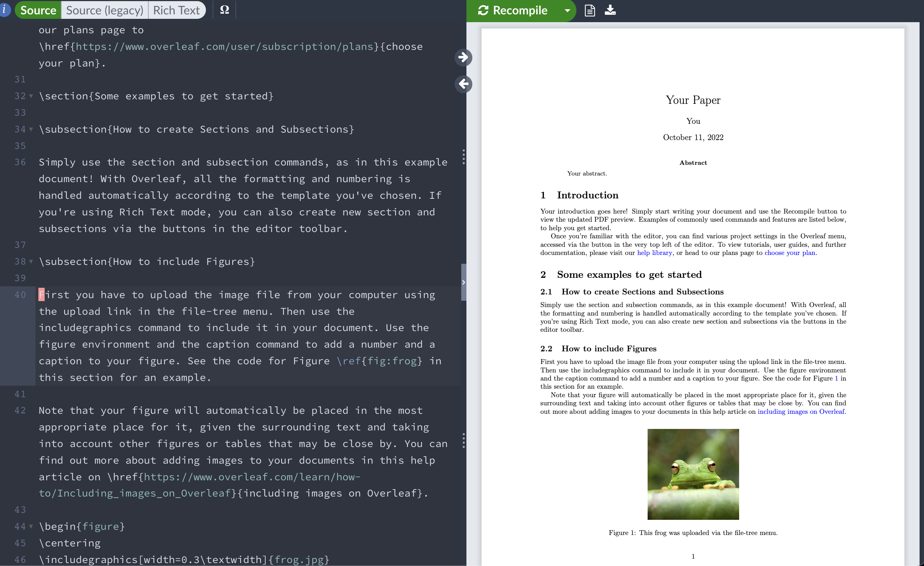Viewport: 924px width, 566px height.
Task: Open the Recompile options dropdown arrow
Action: coord(568,10)
